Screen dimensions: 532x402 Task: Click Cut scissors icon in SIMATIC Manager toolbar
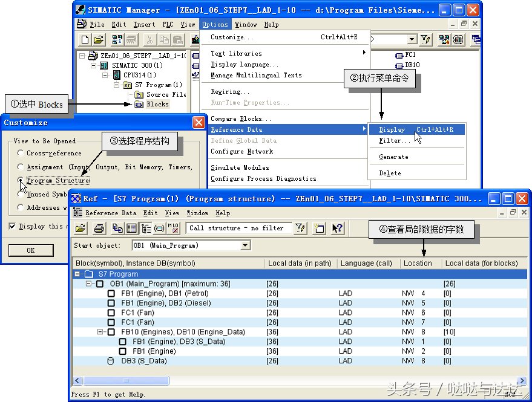click(x=149, y=40)
